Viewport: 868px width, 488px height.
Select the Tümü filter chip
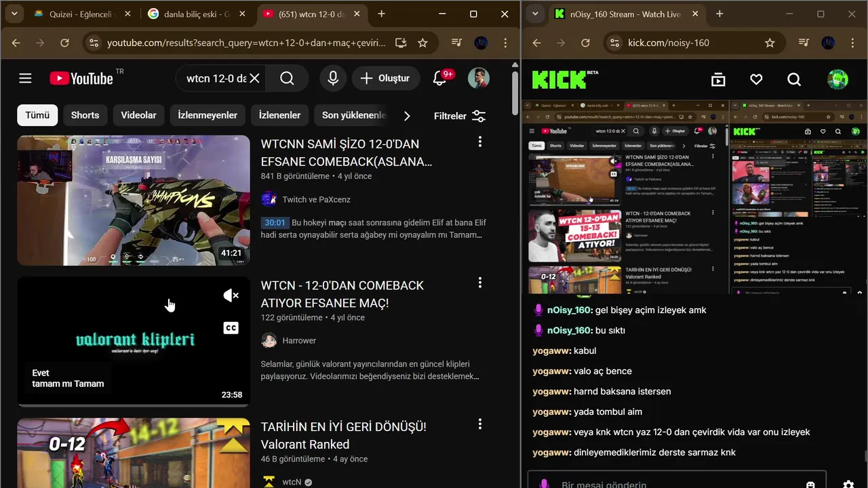(x=37, y=115)
